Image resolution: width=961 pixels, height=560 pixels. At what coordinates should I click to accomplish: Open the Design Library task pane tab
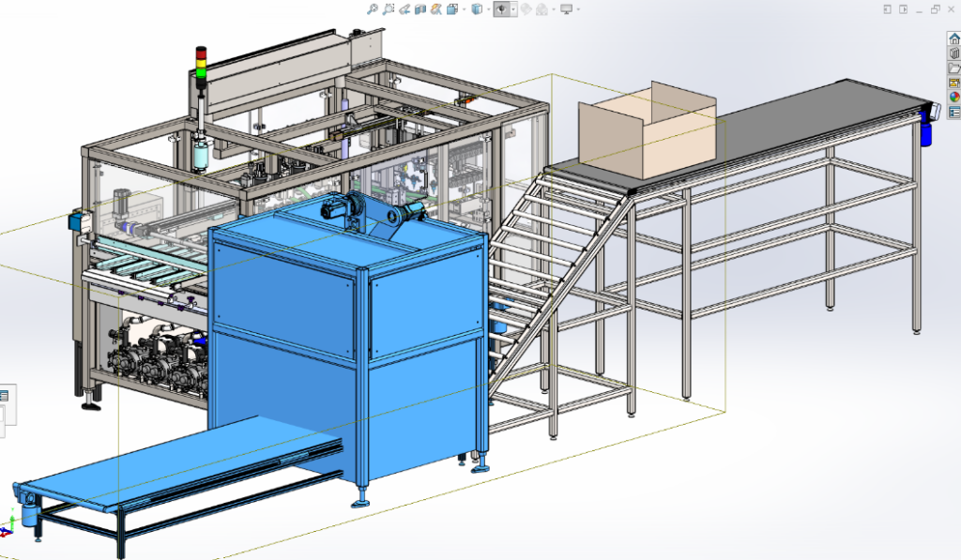click(954, 53)
